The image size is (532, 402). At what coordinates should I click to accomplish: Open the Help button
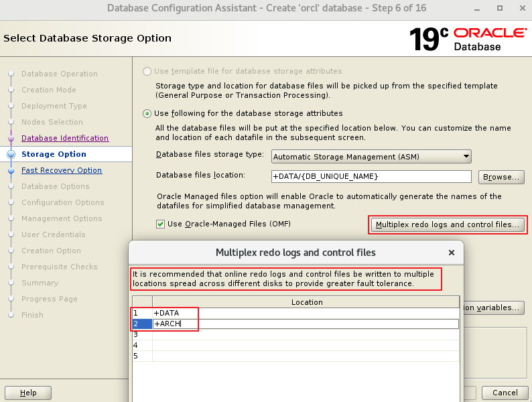[28, 393]
